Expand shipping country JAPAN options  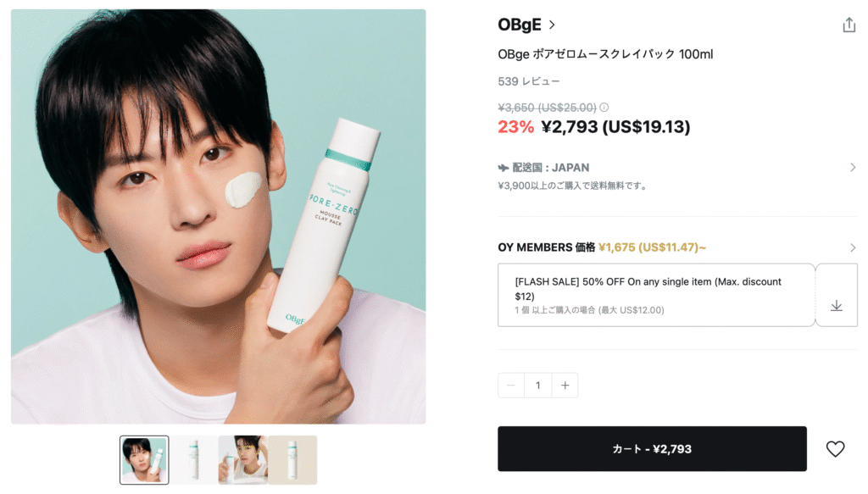pyautogui.click(x=853, y=167)
